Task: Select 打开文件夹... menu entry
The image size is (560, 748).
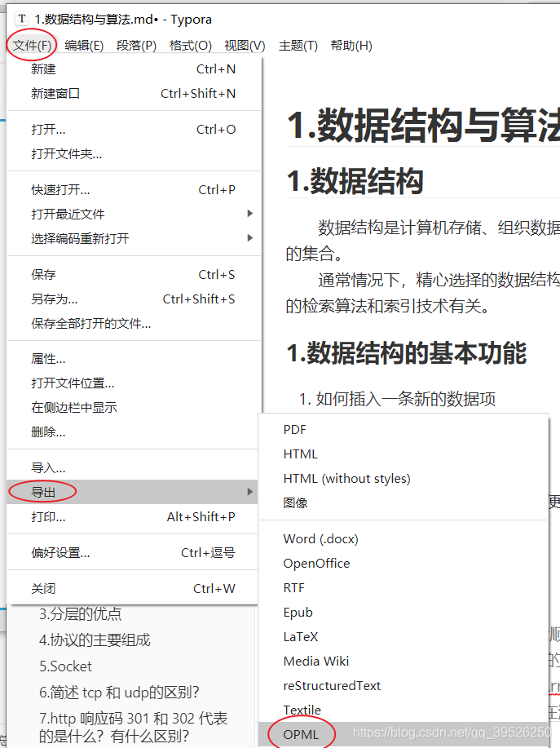Action: click(x=134, y=153)
